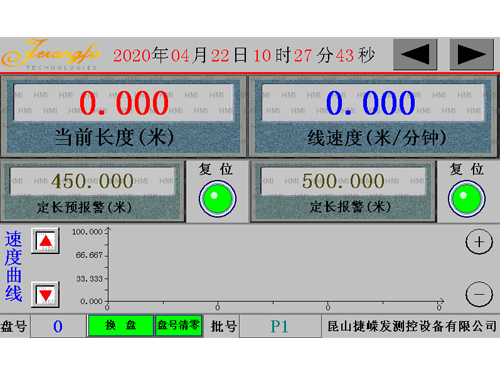Click the 盘号清零 button

179,325
